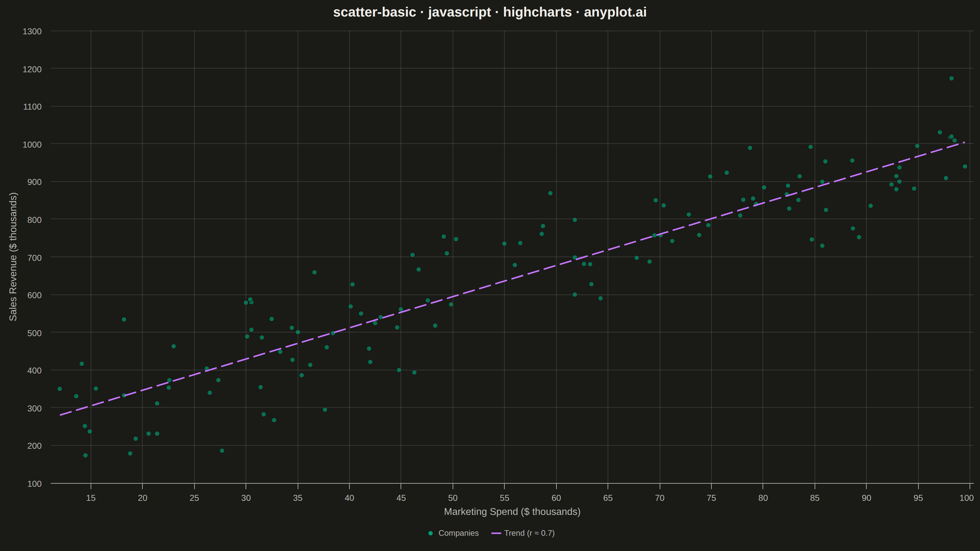Viewport: 980px width, 551px height.
Task: Select the low point near 28 spend, 185 revenue
Action: click(222, 451)
